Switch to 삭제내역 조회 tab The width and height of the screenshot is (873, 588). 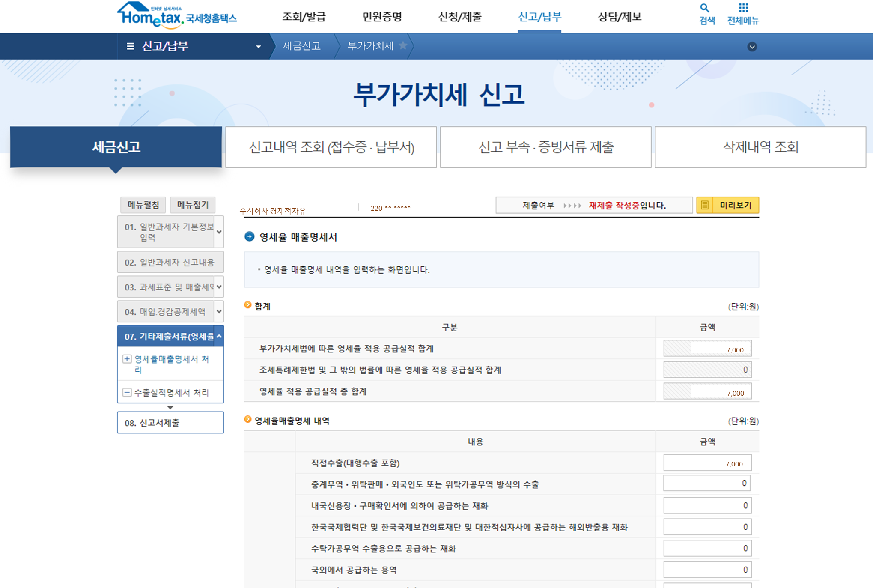point(760,147)
